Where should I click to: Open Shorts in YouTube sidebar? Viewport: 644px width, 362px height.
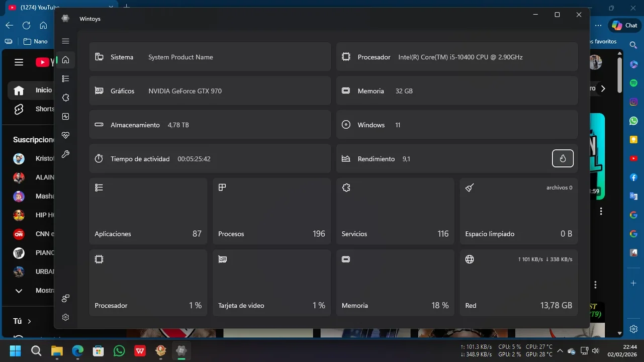pos(31,109)
